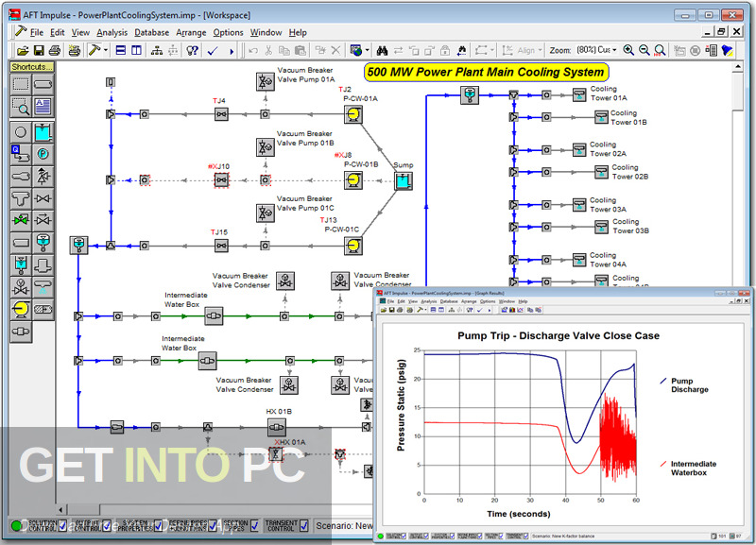This screenshot has width=756, height=545.
Task: Click the lock icon in toolbar
Action: coord(445,50)
